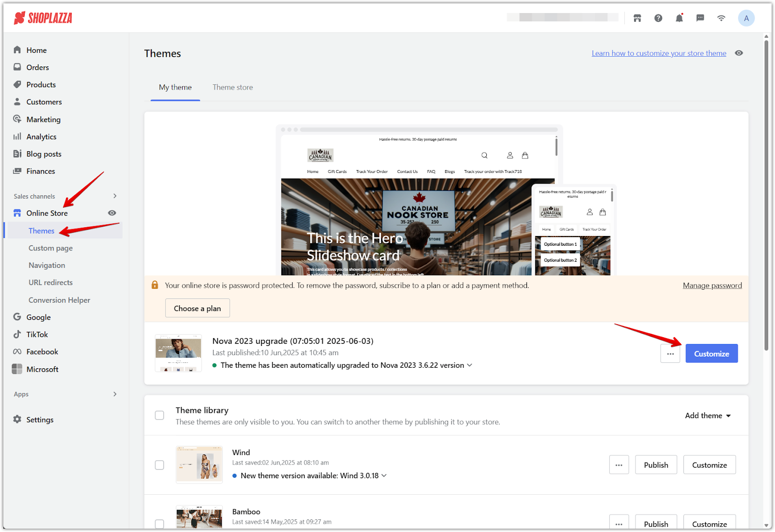Expand Nova upgrade version details
This screenshot has width=775, height=532.
pos(469,365)
